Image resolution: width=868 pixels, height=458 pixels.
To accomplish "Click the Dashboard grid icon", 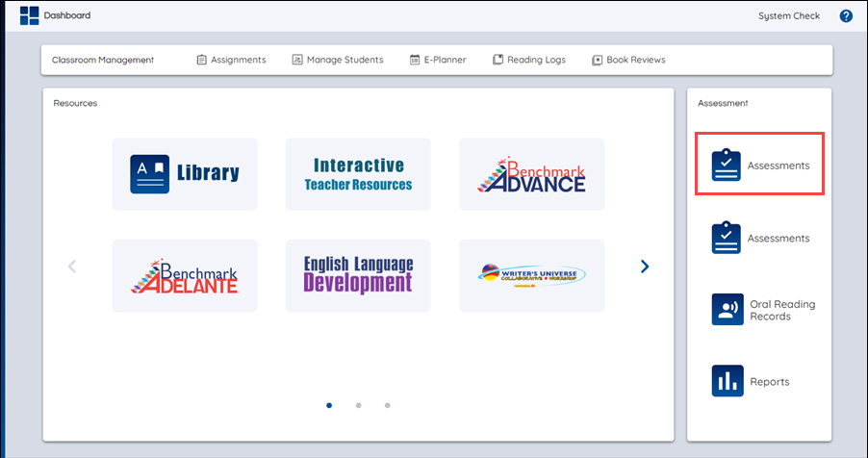I will pyautogui.click(x=29, y=15).
